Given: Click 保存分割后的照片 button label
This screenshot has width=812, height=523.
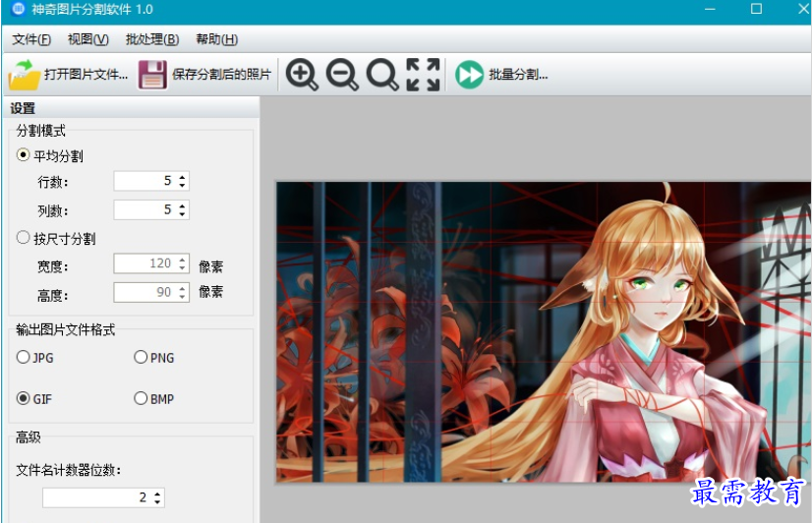Looking at the screenshot, I should click(x=221, y=75).
